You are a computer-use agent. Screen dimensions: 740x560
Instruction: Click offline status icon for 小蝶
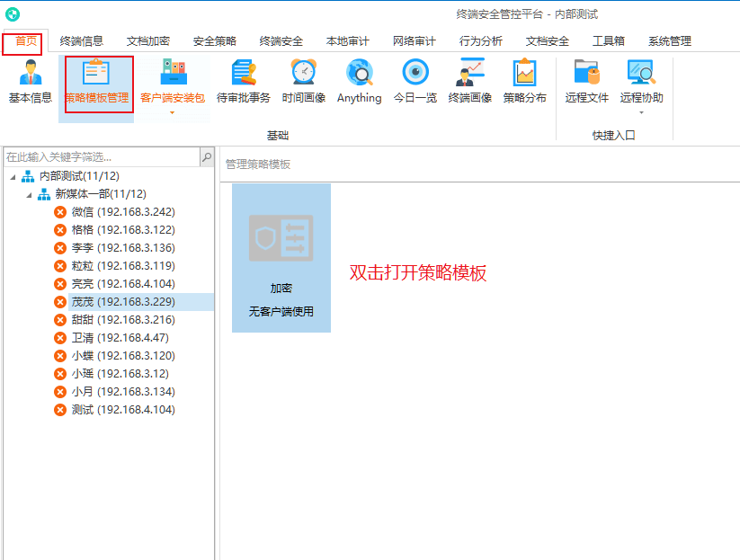60,356
